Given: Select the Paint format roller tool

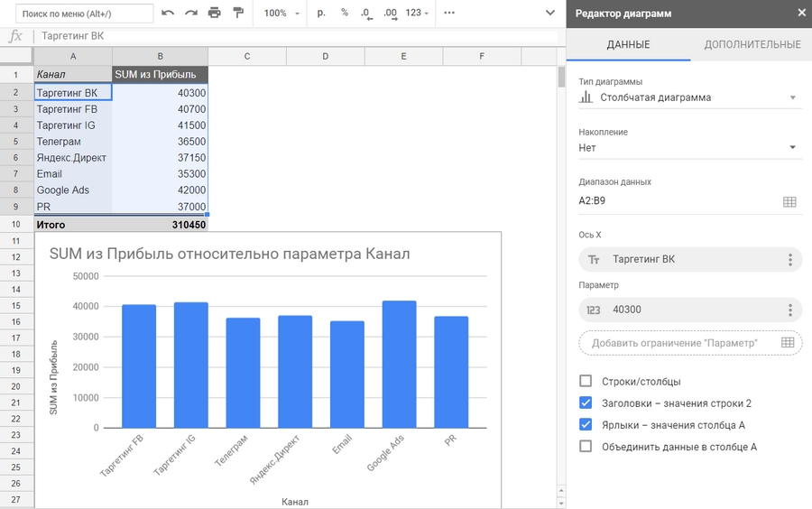Looking at the screenshot, I should click(x=237, y=14).
